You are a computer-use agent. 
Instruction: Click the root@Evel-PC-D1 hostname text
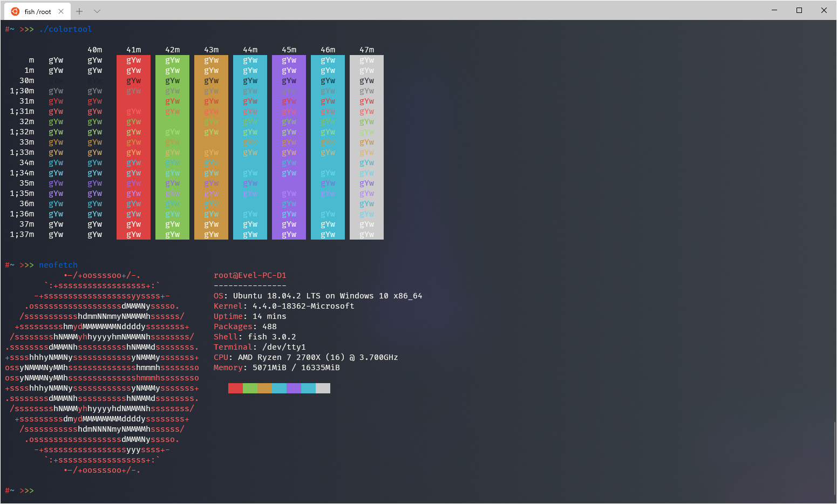[x=250, y=275]
